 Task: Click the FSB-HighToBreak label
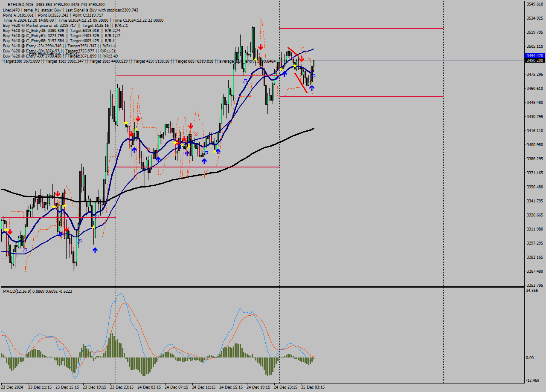(53, 54)
